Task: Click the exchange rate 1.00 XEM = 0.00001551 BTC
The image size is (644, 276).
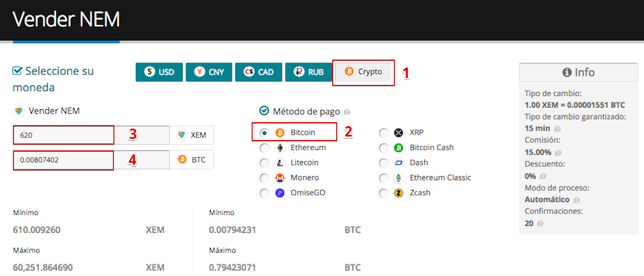Action: pyautogui.click(x=574, y=105)
